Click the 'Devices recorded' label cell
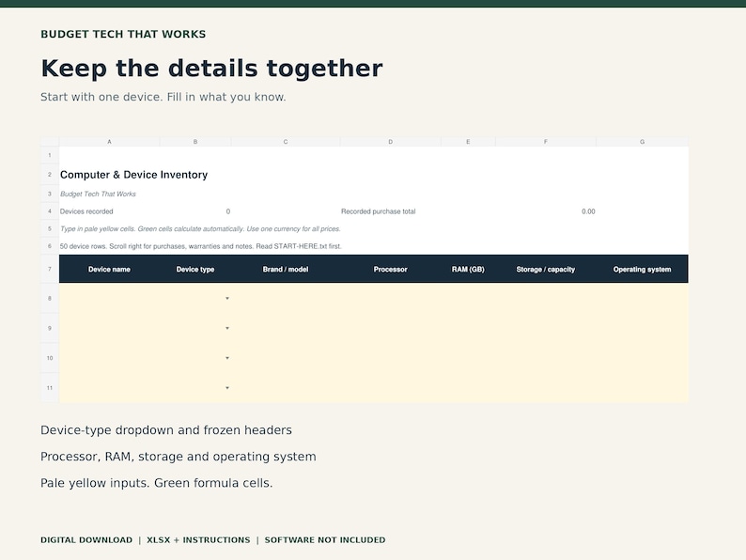The image size is (746, 560). pyautogui.click(x=86, y=211)
